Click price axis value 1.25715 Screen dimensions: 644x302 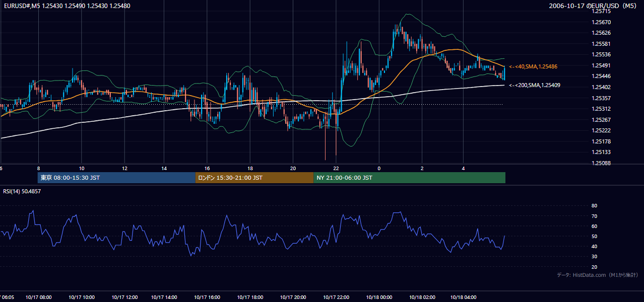[601, 11]
